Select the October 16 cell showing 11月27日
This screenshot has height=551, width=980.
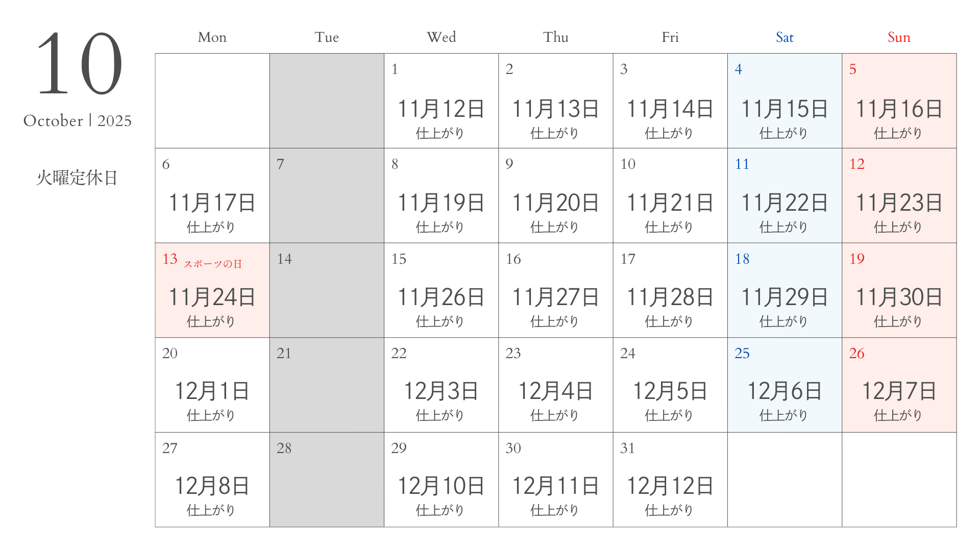[x=556, y=290]
